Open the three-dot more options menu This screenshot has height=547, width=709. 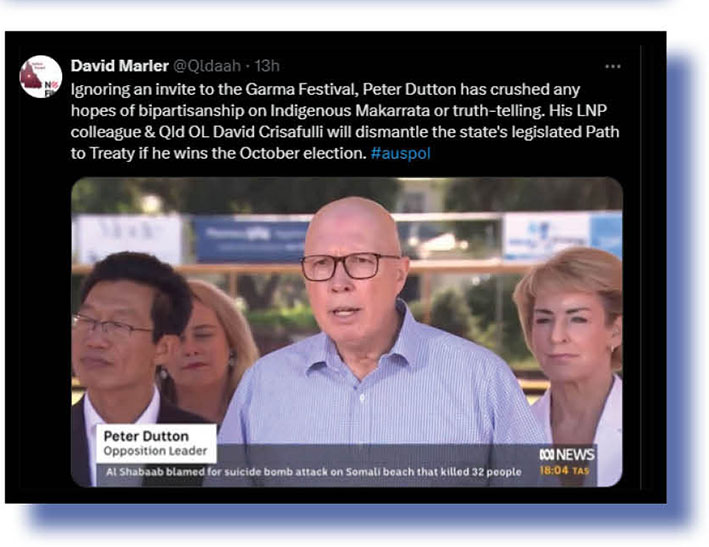coord(613,66)
